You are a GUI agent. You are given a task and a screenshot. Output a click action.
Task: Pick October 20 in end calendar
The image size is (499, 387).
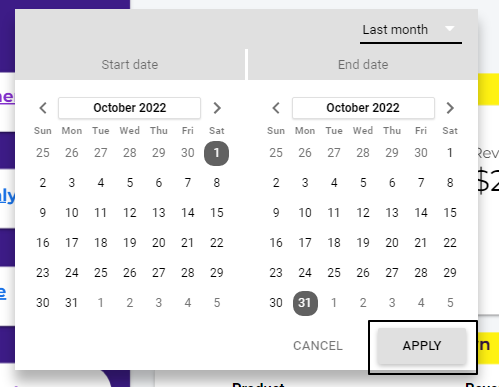[x=392, y=243]
